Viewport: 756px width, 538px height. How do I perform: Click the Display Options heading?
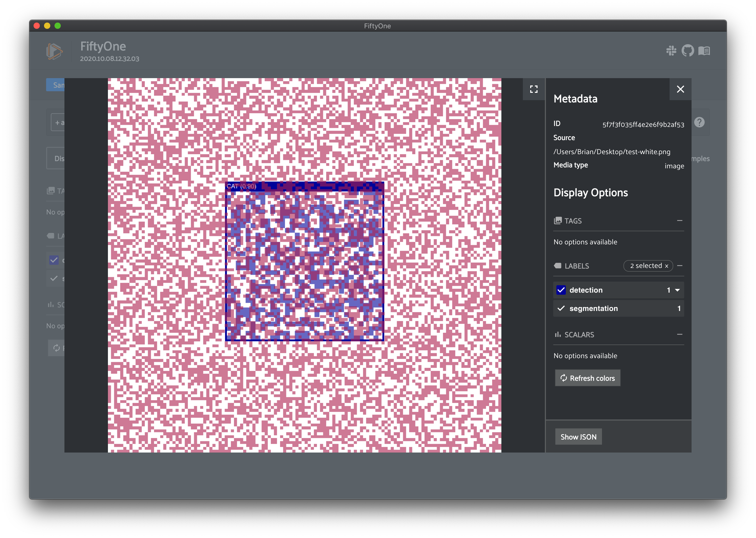(x=590, y=192)
